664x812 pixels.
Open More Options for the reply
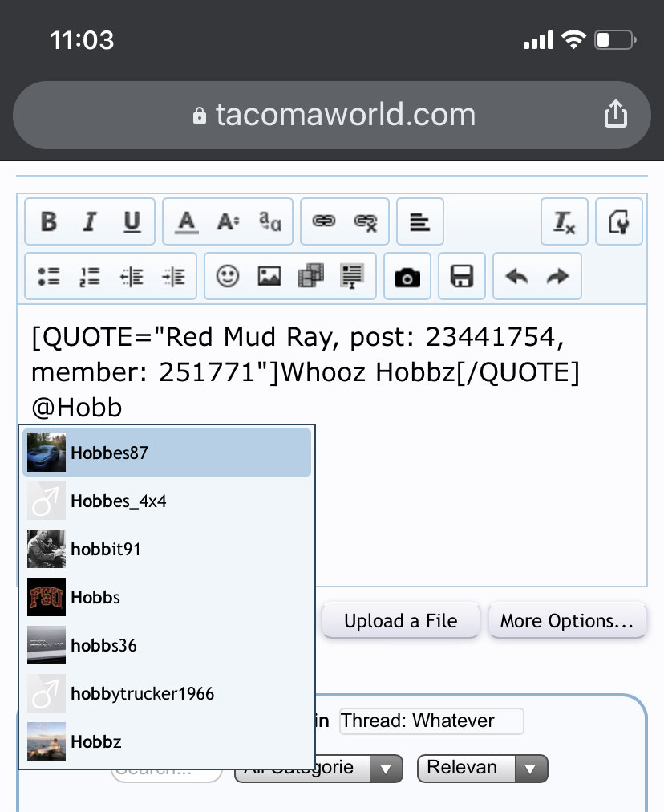[x=568, y=620]
